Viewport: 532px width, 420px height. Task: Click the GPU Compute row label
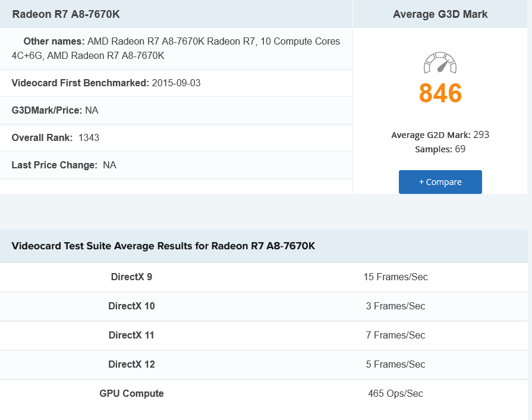[131, 393]
